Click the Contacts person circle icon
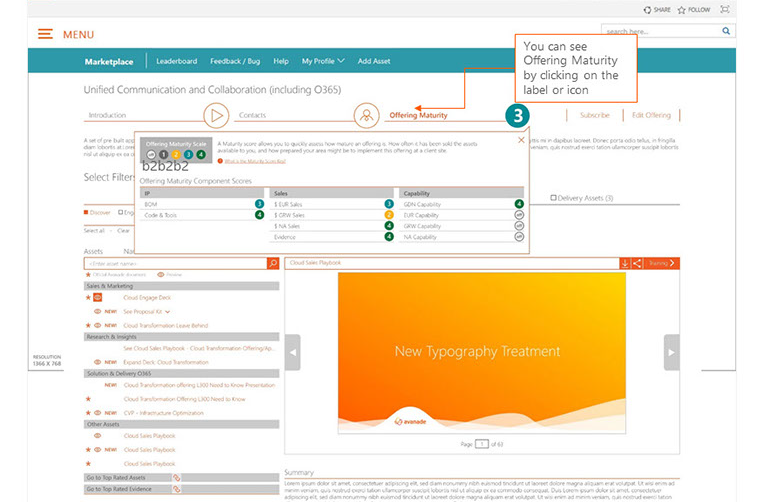This screenshot has height=502, width=763. [x=367, y=115]
